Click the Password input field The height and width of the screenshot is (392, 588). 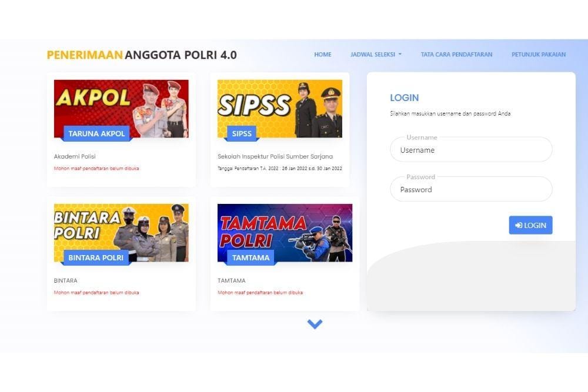(471, 189)
